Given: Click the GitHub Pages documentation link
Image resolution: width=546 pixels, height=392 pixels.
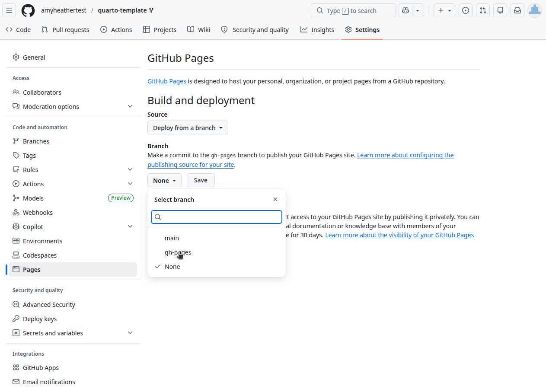Looking at the screenshot, I should [167, 81].
